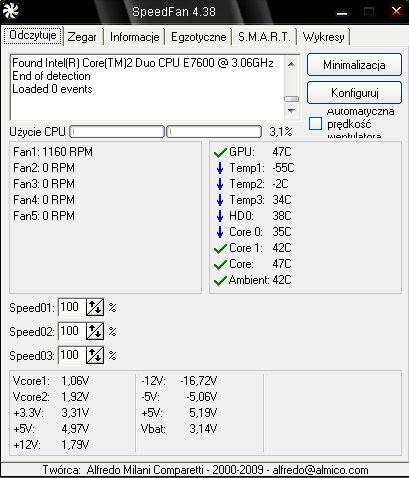Open the S.M.A.R.T. tab
The image size is (409, 478).
click(x=264, y=37)
